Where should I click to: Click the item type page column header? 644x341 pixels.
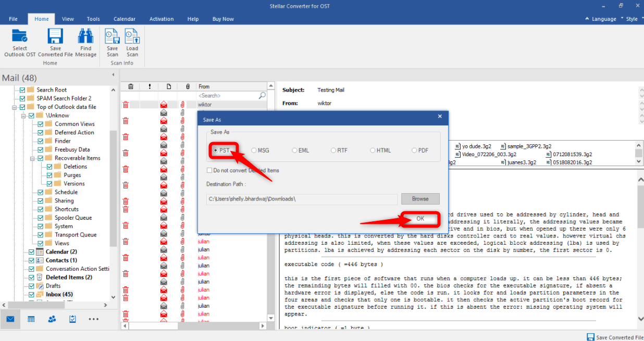pyautogui.click(x=169, y=86)
